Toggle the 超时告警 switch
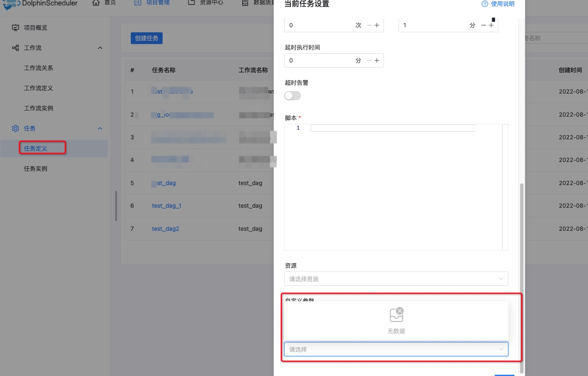The image size is (588, 376). (x=293, y=96)
